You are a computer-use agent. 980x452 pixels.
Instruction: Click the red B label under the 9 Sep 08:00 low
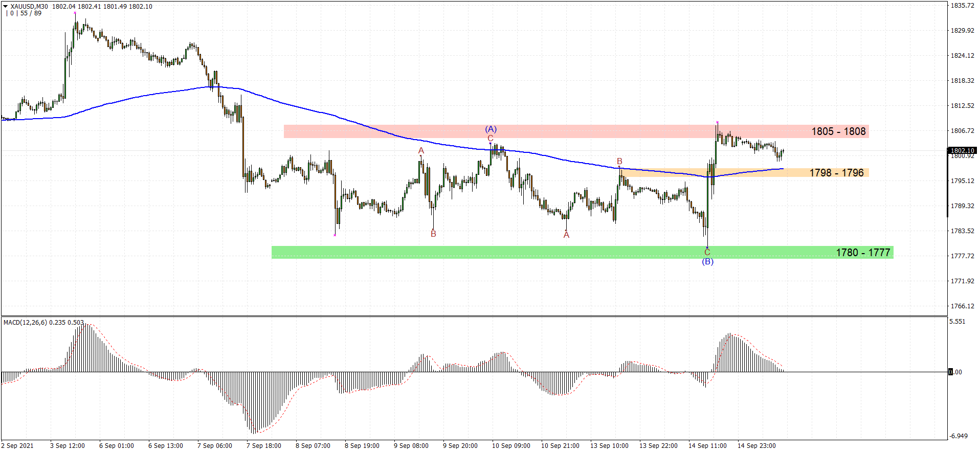433,234
